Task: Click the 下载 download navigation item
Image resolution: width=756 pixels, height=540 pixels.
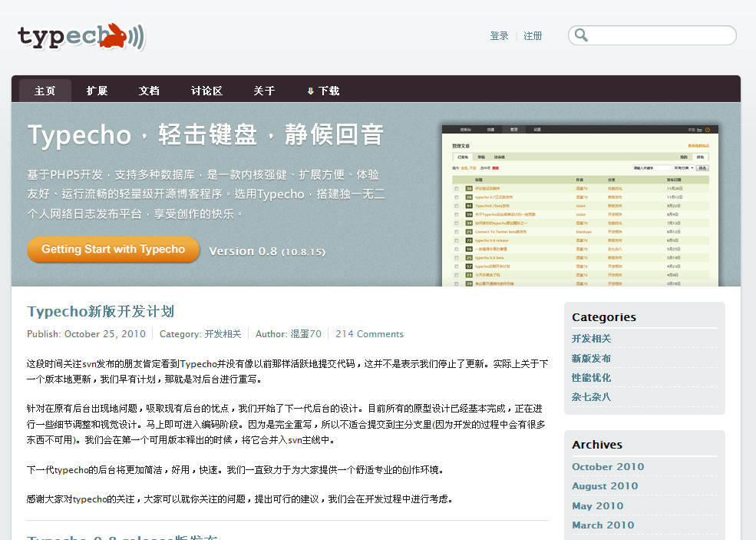Action: pos(324,91)
